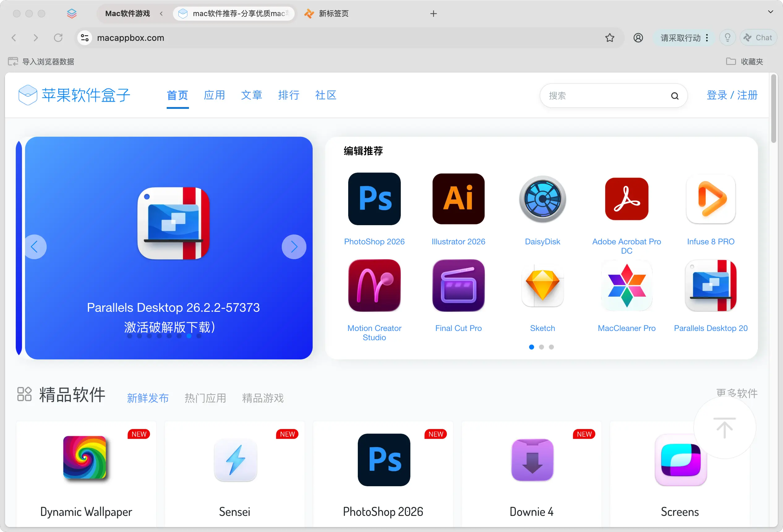Click 导入浏览器数据 in bookmarks bar
Viewport: 783px width, 532px height.
click(x=41, y=62)
